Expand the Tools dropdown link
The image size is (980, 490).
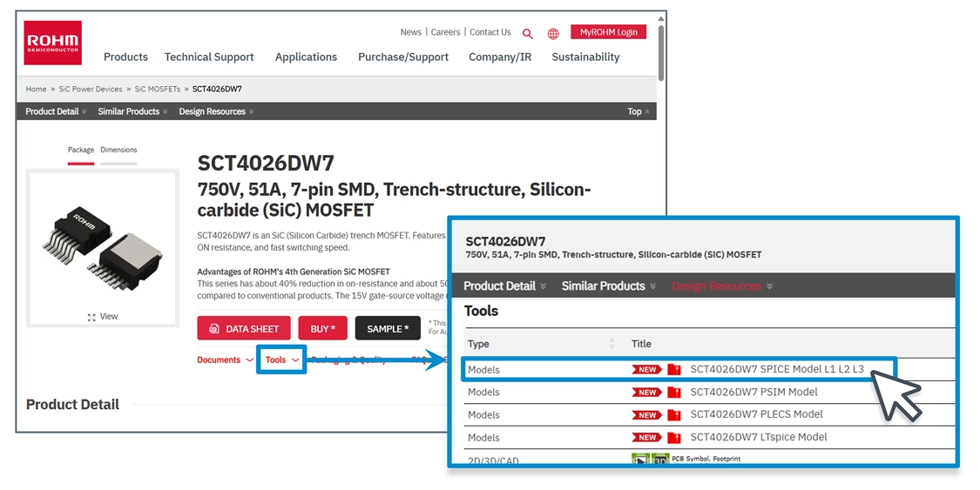click(281, 360)
